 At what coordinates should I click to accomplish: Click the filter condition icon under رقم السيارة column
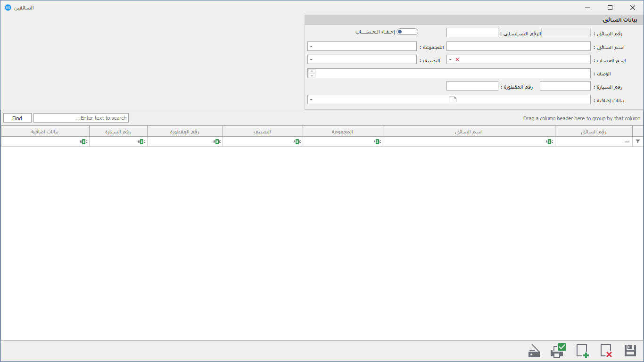tap(141, 141)
